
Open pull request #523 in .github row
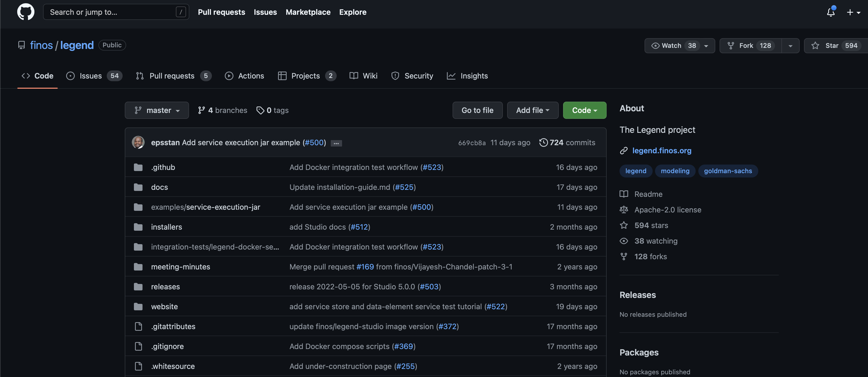click(432, 167)
